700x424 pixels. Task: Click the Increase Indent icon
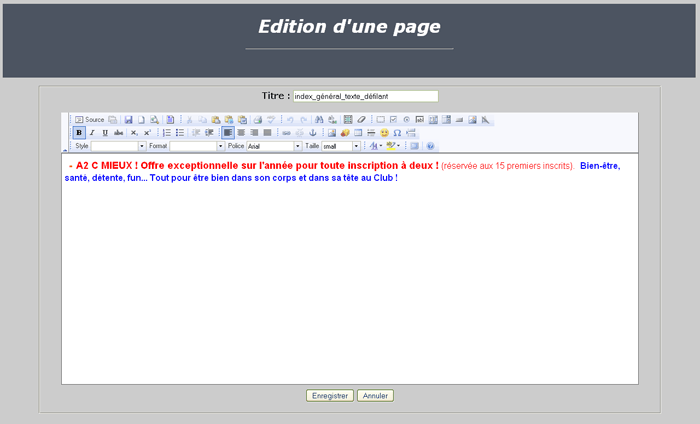(209, 133)
